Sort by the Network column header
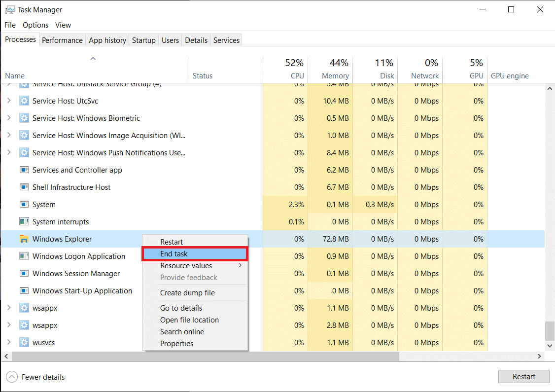The image size is (555, 392). pos(420,70)
